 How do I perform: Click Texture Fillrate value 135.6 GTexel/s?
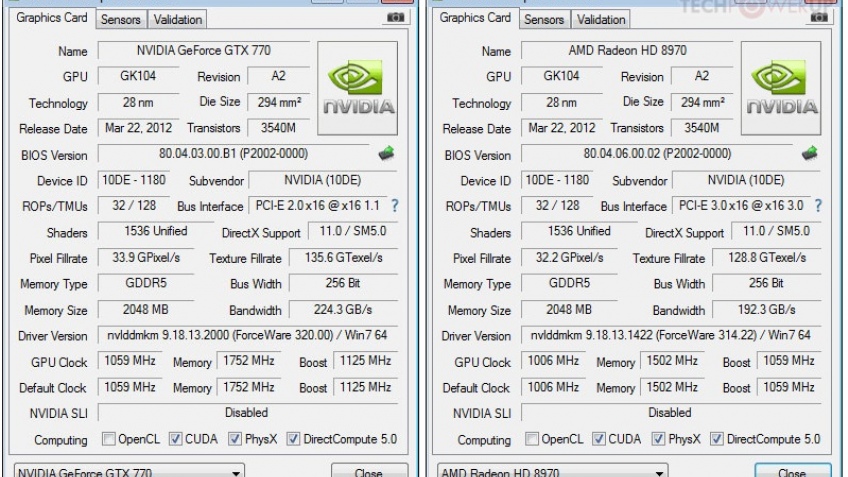click(343, 257)
